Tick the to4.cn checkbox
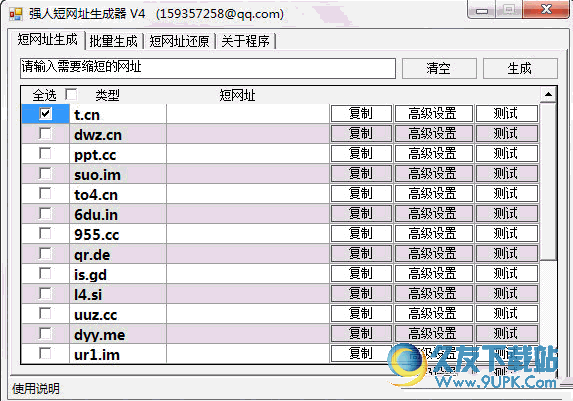Image resolution: width=573 pixels, height=401 pixels. tap(45, 193)
